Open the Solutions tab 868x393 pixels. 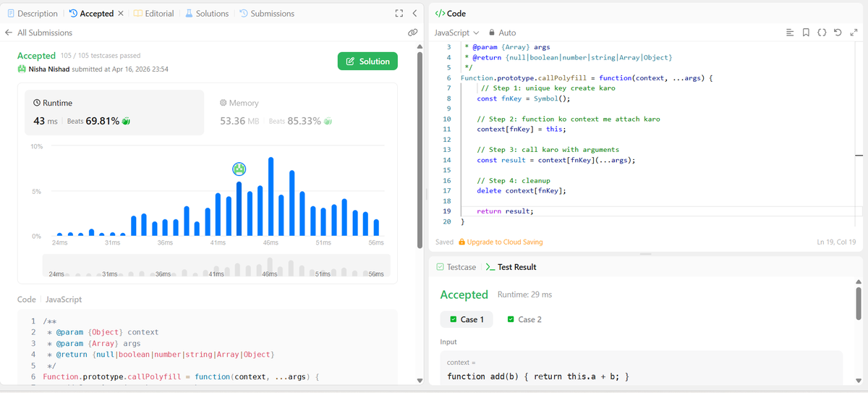point(206,14)
